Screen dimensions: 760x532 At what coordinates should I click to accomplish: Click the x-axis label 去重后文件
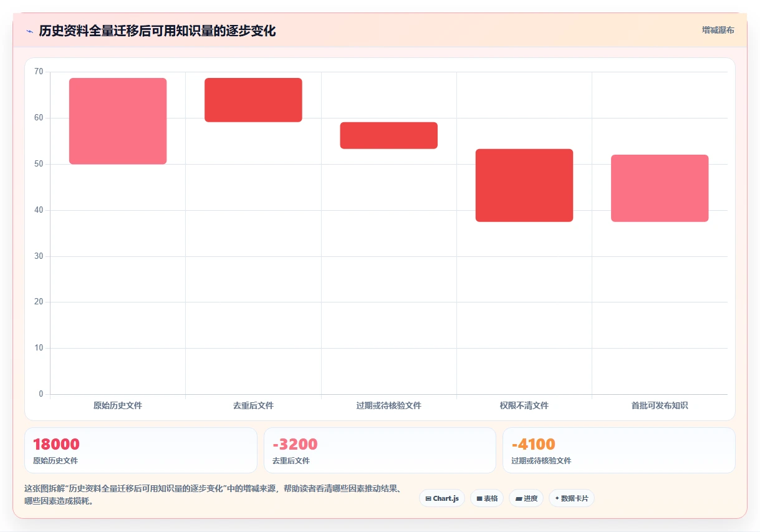(x=253, y=405)
